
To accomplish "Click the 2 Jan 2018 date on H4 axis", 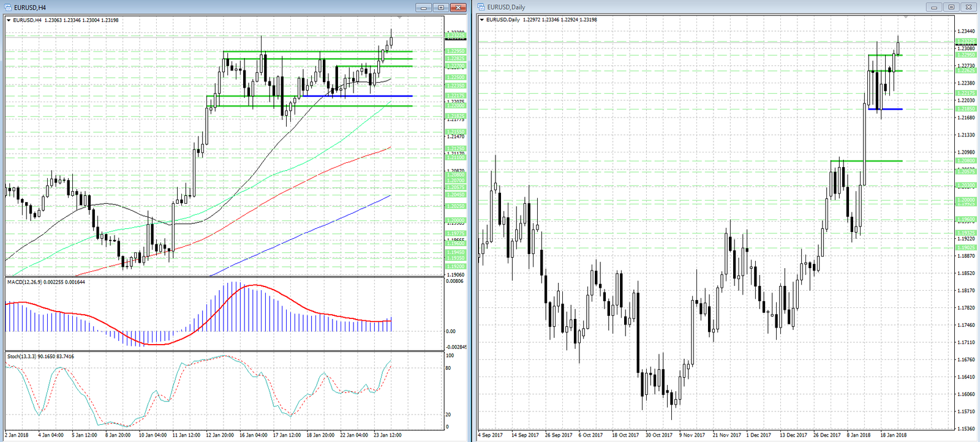I will click(17, 435).
